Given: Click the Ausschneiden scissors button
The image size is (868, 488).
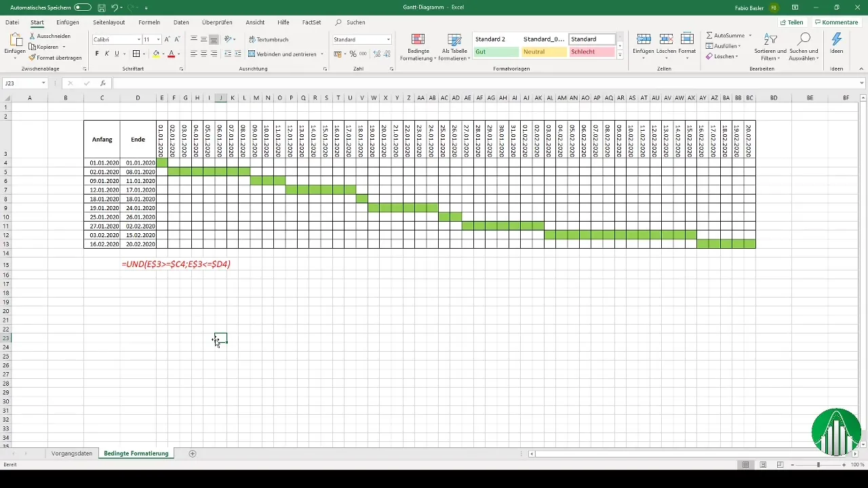Looking at the screenshot, I should (x=50, y=36).
